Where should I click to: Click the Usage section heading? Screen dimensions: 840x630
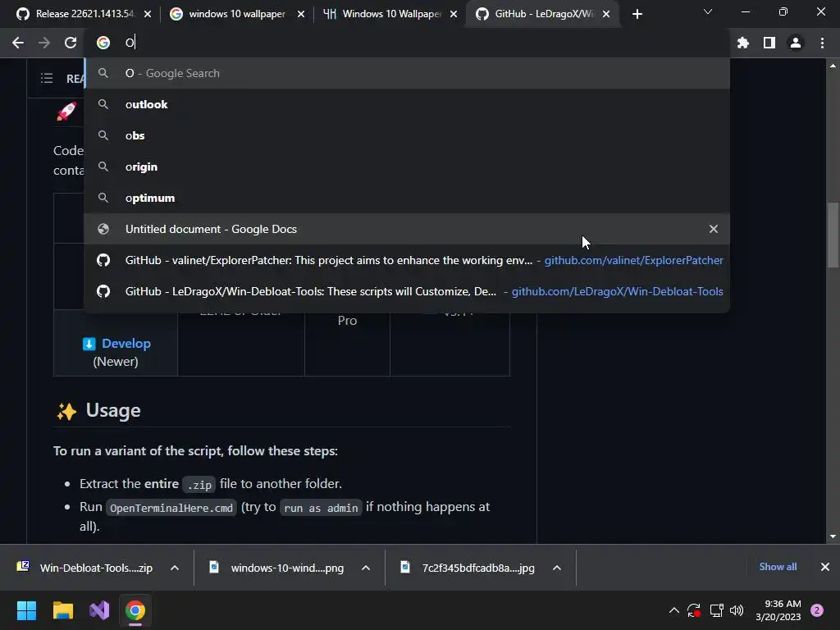pos(113,410)
